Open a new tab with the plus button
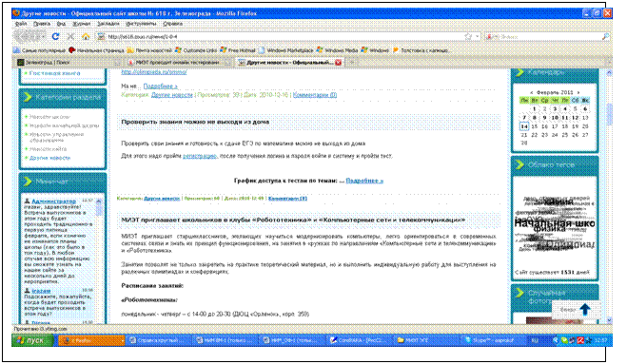Image resolution: width=627 pixels, height=364 pixels. [352, 62]
